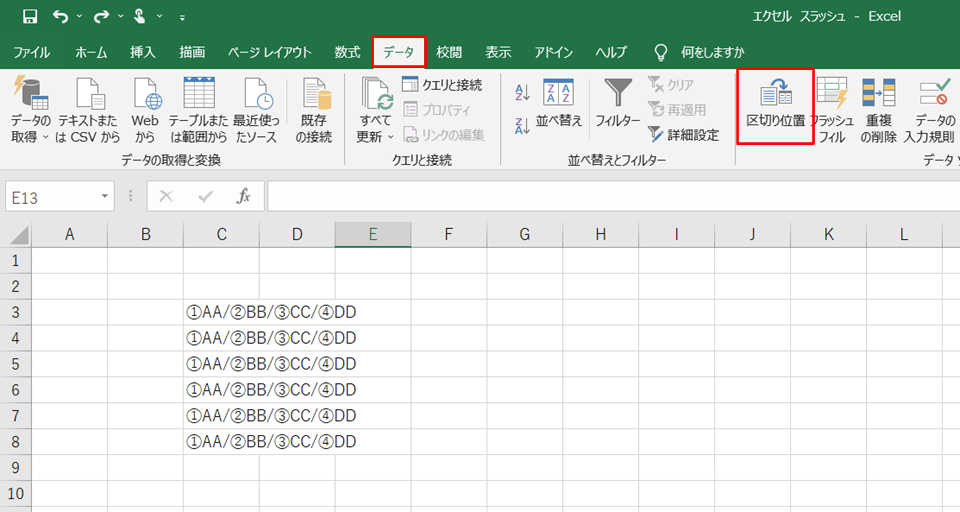Switch to the Formulas (数式) tab

pyautogui.click(x=347, y=52)
